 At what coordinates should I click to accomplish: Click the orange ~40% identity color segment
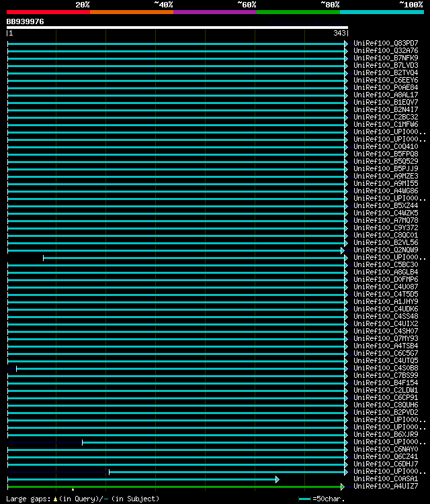point(132,12)
